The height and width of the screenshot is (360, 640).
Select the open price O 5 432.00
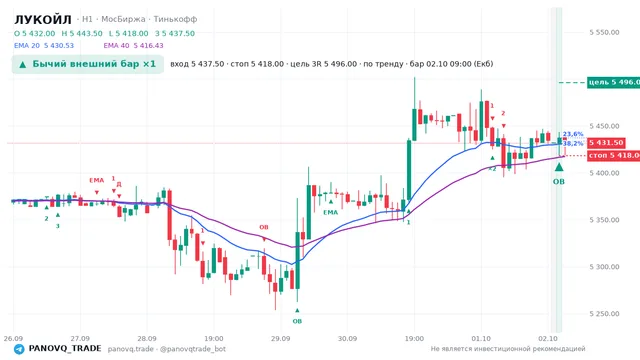35,33
